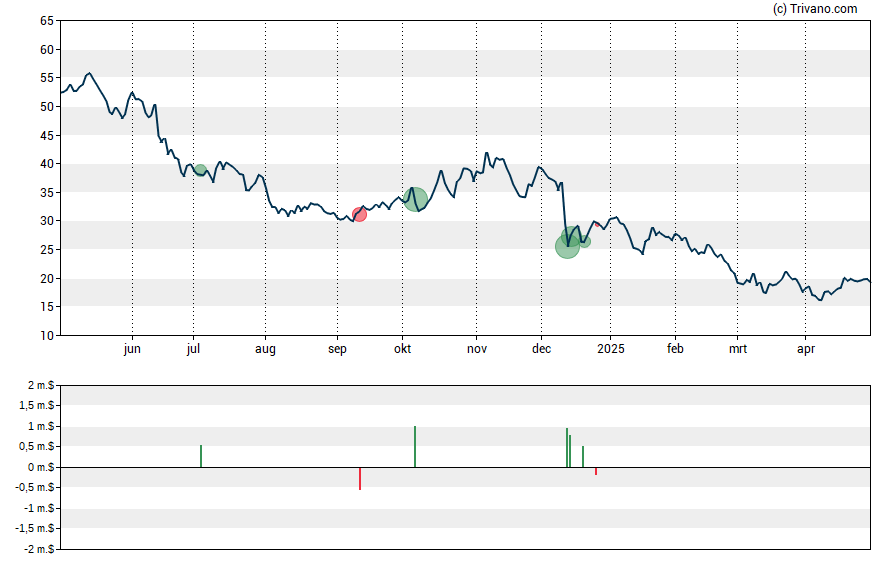The height and width of the screenshot is (565, 888).
Task: Click the tall green volume bar in October
Action: [x=415, y=447]
